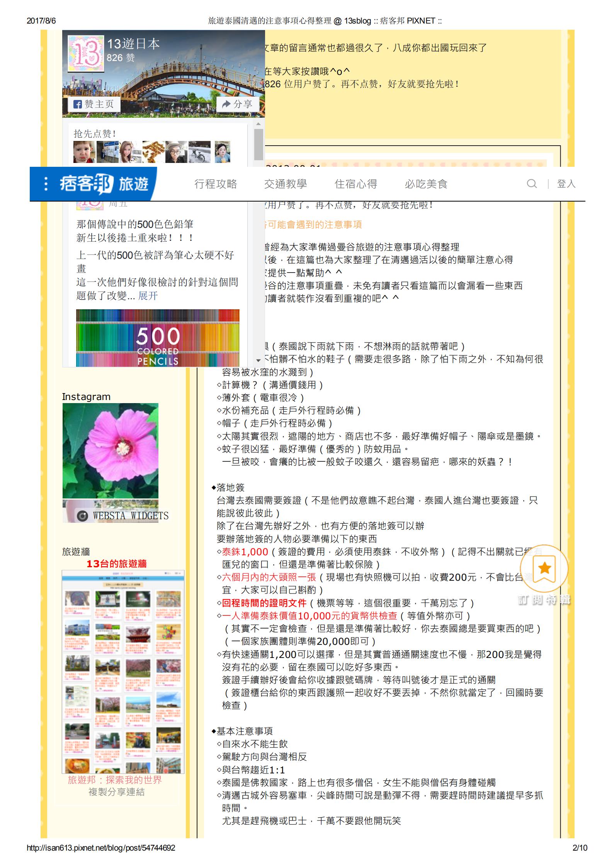Screen dimensions: 614x868
Task: Open the pink flower Instagram photo
Action: [x=111, y=451]
